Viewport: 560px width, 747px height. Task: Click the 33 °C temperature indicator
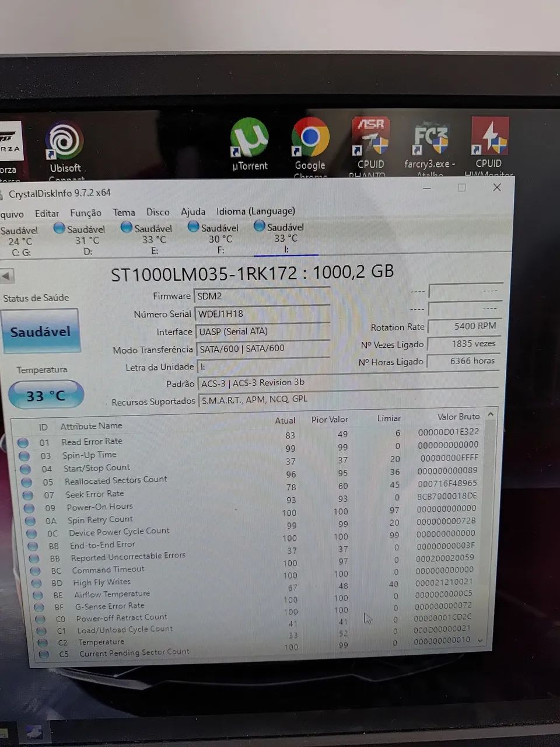click(x=45, y=395)
